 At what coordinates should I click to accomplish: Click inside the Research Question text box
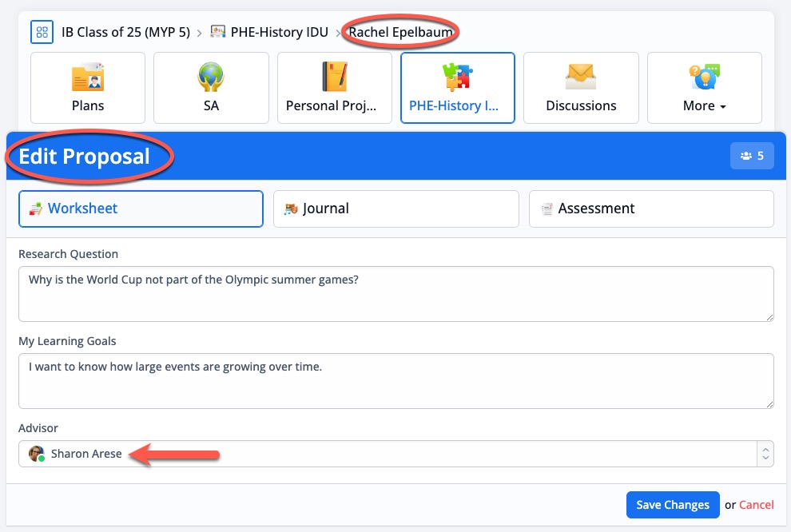pyautogui.click(x=395, y=294)
